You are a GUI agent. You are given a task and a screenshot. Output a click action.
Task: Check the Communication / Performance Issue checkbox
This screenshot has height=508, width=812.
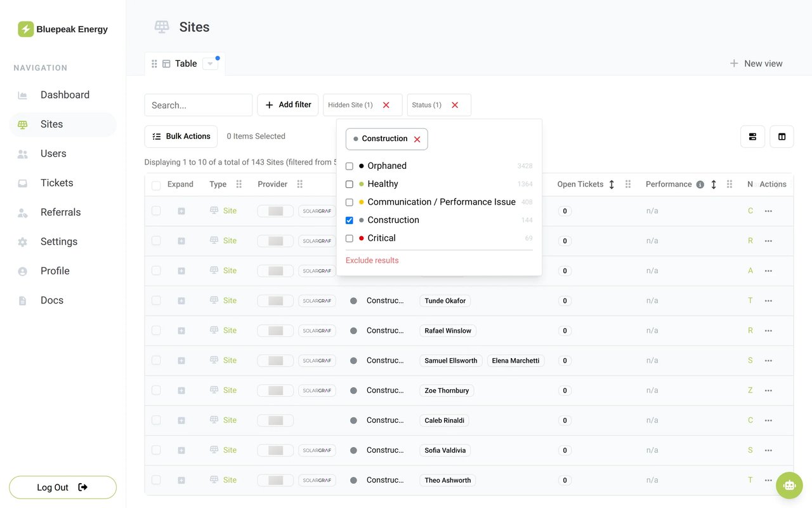click(349, 203)
